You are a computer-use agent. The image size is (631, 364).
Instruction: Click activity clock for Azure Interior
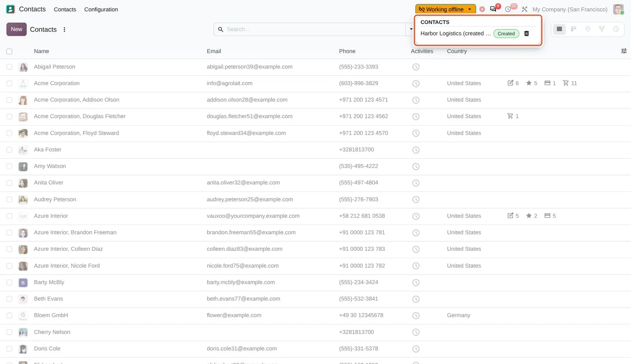(416, 216)
